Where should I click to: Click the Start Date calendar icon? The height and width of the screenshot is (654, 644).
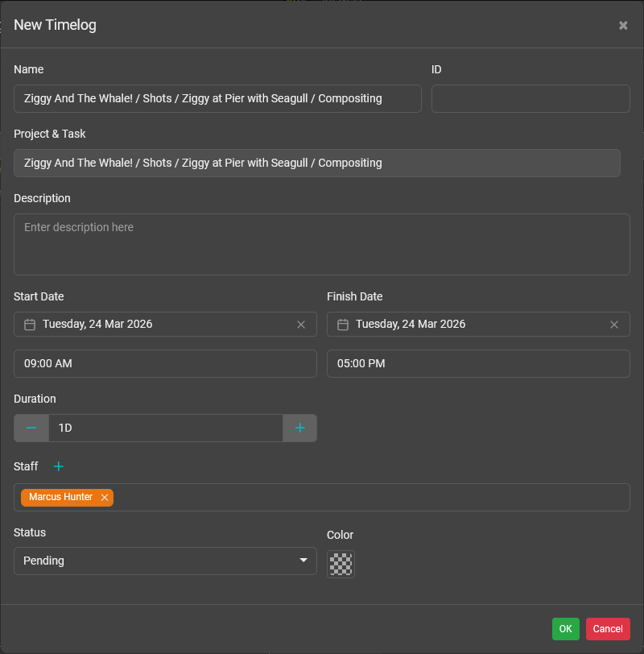coord(30,325)
